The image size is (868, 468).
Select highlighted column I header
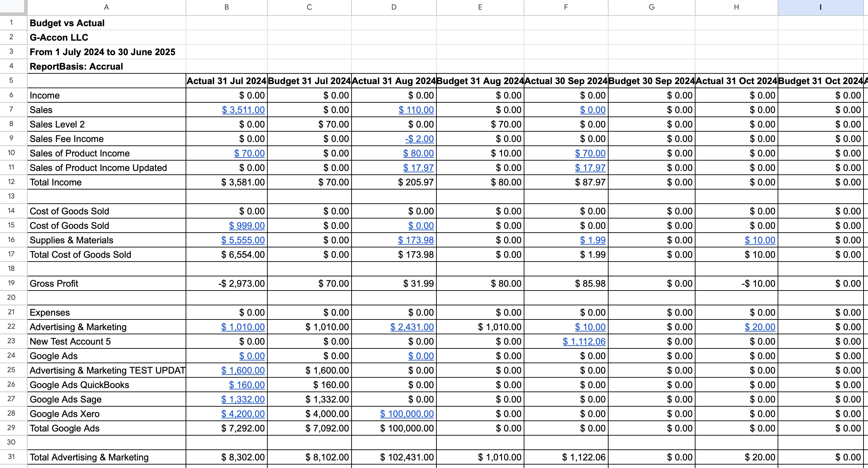pyautogui.click(x=820, y=7)
